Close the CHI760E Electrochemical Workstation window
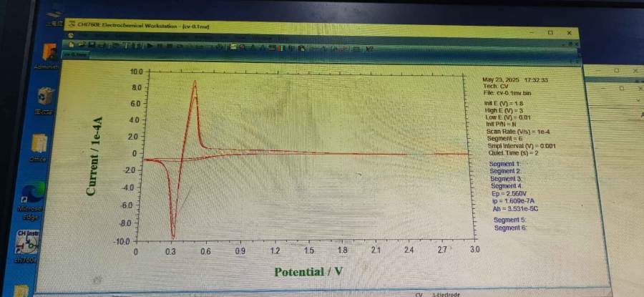 point(569,32)
